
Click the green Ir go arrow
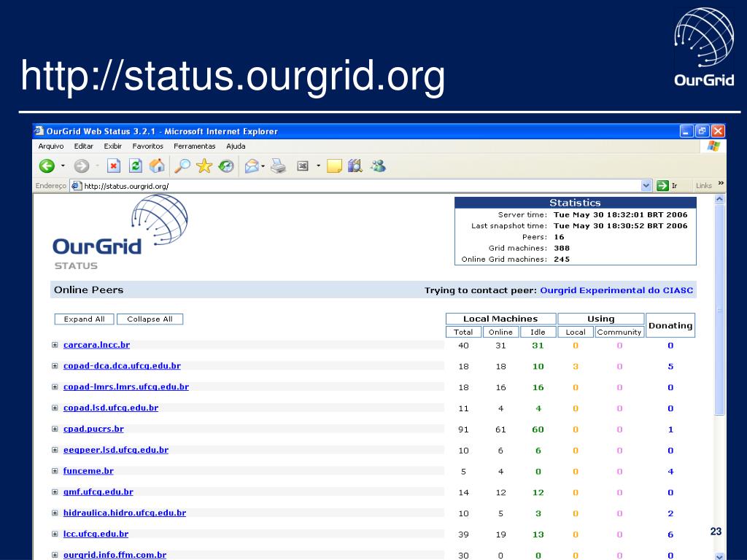click(x=662, y=186)
